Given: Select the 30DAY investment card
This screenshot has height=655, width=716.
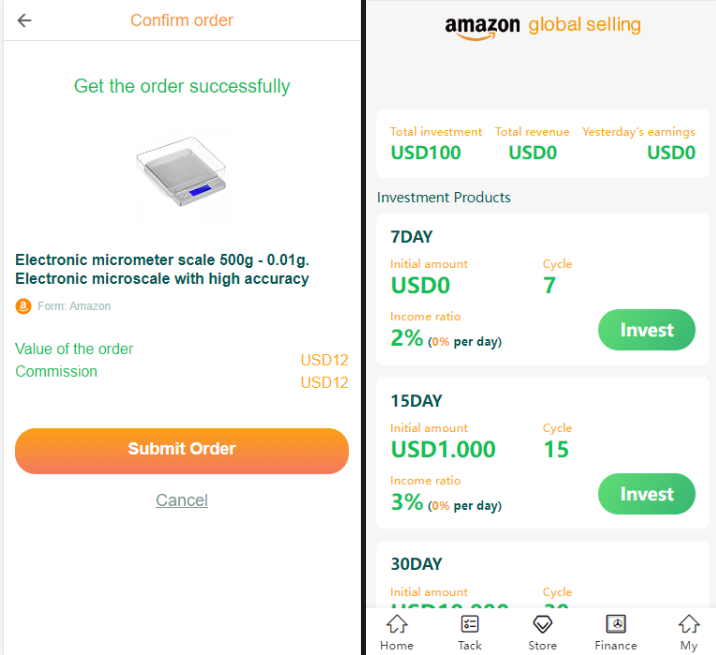Looking at the screenshot, I should coord(542,575).
